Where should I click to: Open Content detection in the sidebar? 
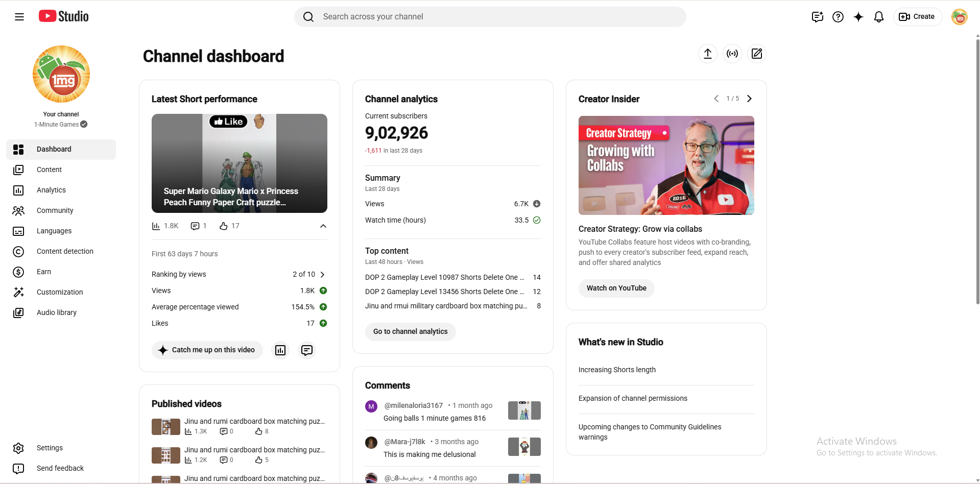pos(61,251)
